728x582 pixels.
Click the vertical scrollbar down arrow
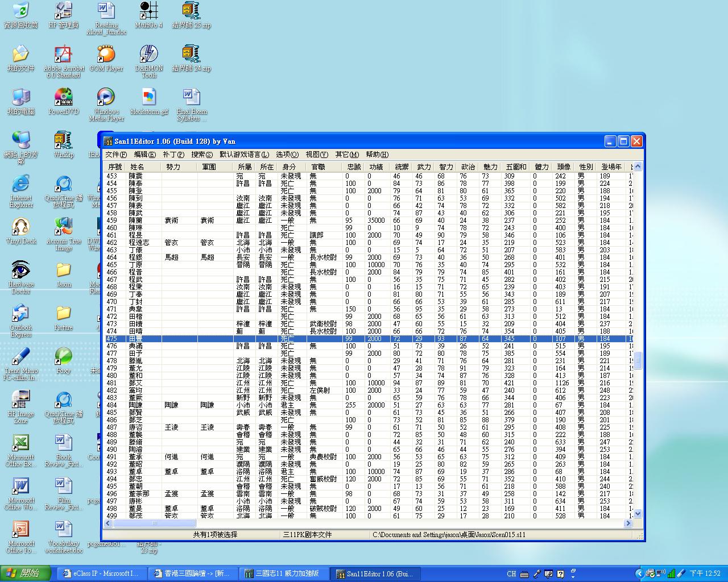coord(638,514)
